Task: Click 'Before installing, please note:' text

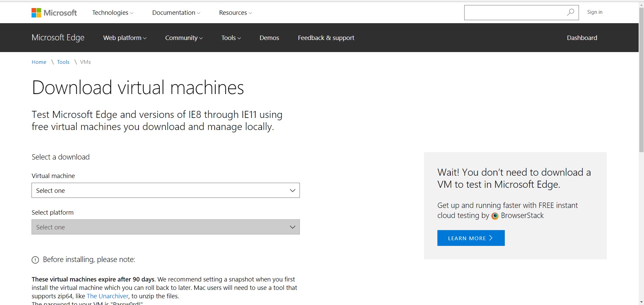Action: 89,260
